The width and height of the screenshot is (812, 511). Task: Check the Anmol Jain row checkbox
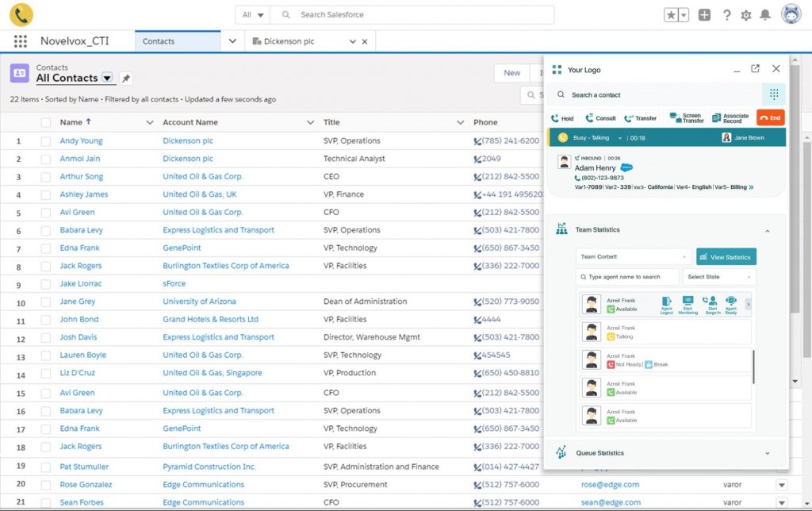pos(45,159)
